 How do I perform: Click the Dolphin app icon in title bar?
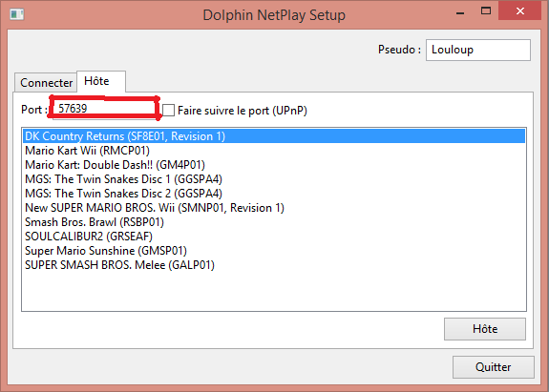point(16,14)
